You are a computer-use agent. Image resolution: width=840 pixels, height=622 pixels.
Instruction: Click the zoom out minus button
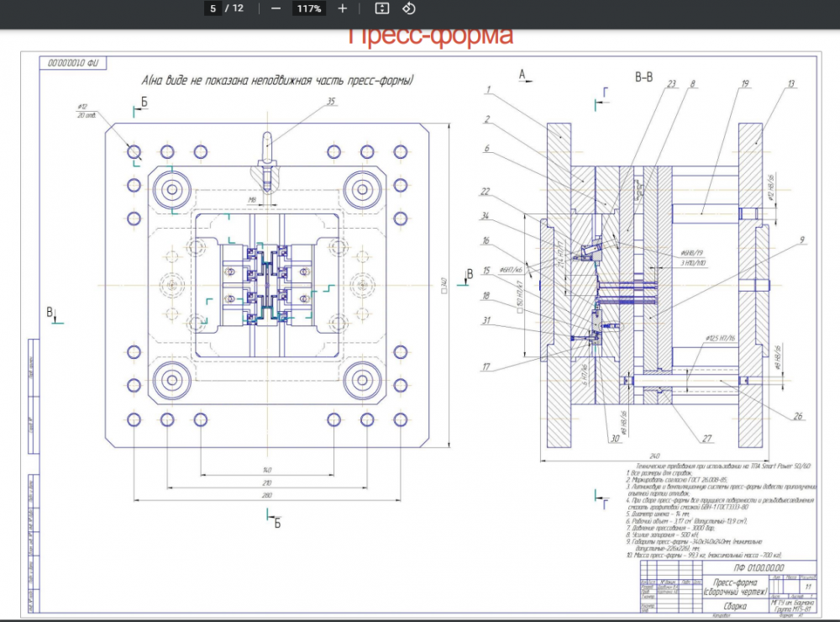coord(276,8)
